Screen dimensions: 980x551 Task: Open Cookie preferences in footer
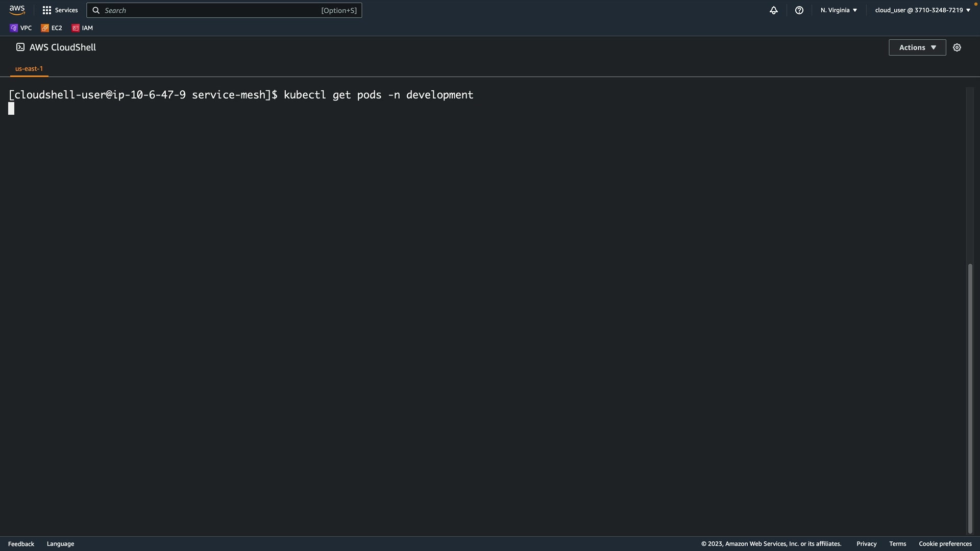[x=945, y=544]
